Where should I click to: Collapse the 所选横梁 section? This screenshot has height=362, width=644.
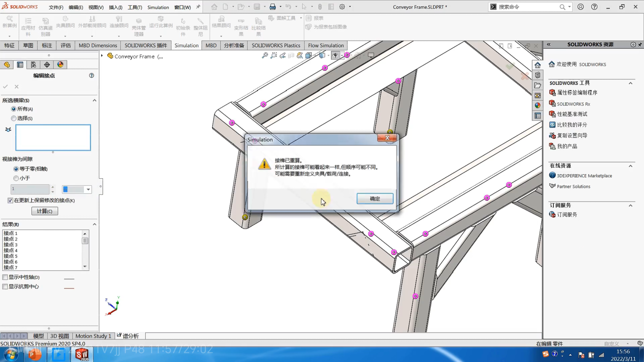[x=95, y=100]
